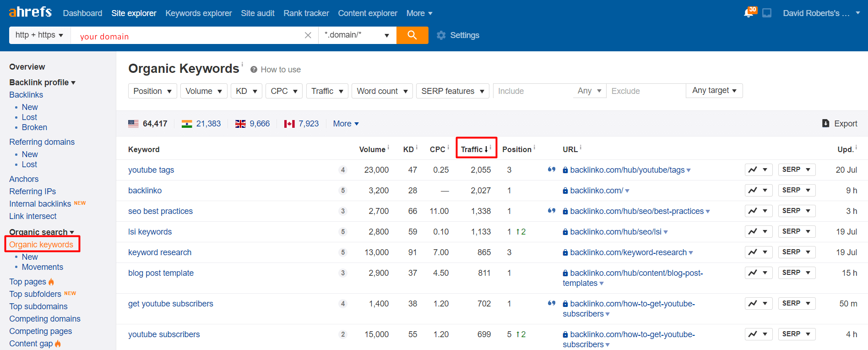
Task: Click the flame icon next to Top pages
Action: (51, 281)
